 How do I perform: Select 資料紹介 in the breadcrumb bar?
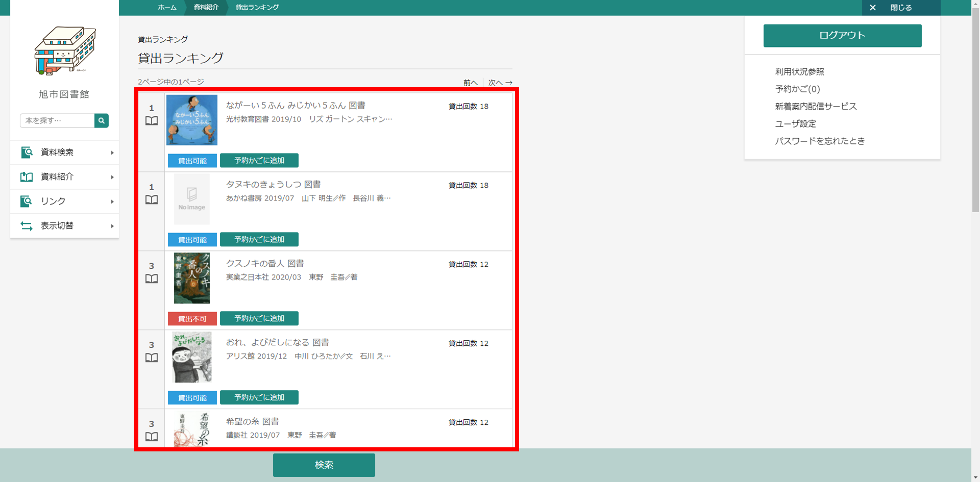click(x=206, y=8)
